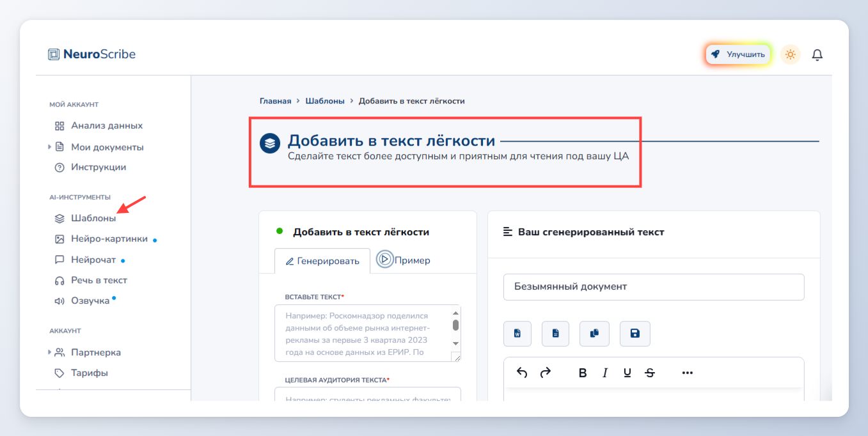The width and height of the screenshot is (868, 436).
Task: Toggle underline formatting
Action: tap(627, 373)
